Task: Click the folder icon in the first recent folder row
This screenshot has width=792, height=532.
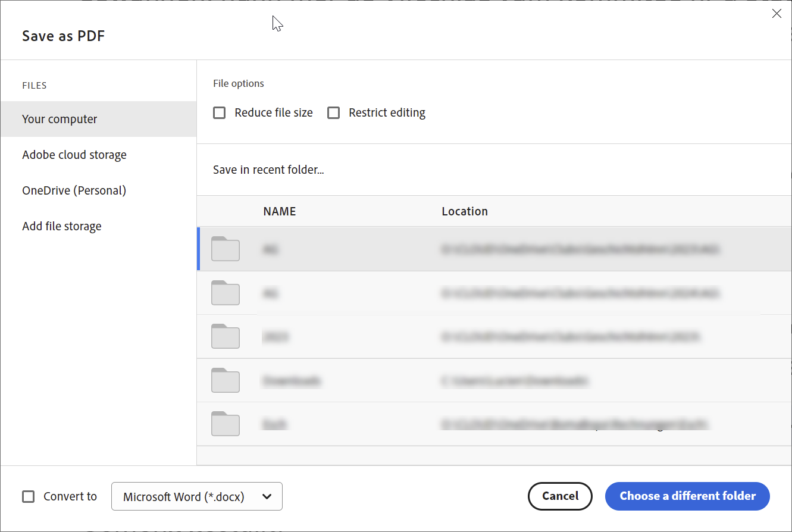Action: pyautogui.click(x=225, y=249)
